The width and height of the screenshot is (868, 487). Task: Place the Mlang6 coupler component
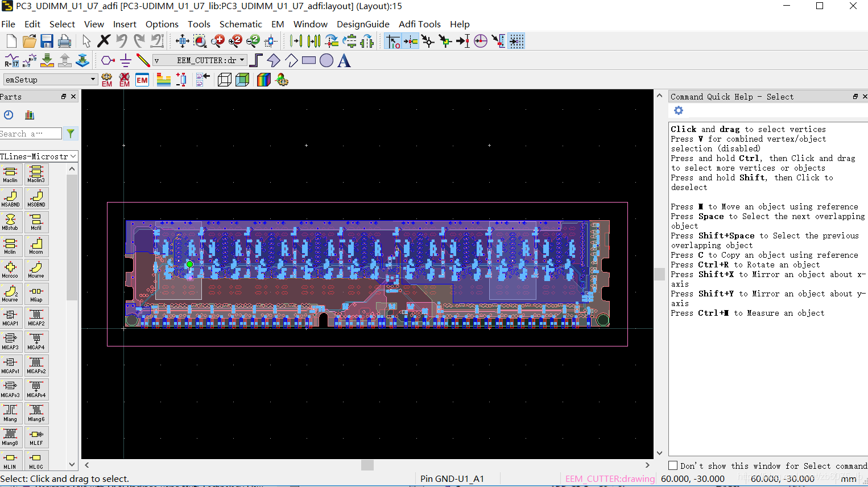36,413
